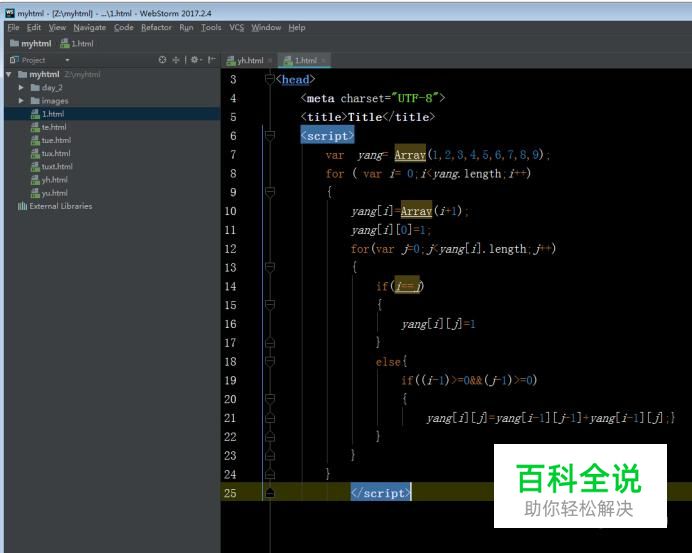The height and width of the screenshot is (553, 692).
Task: Collapse the myhtml root folder
Action: [x=9, y=74]
